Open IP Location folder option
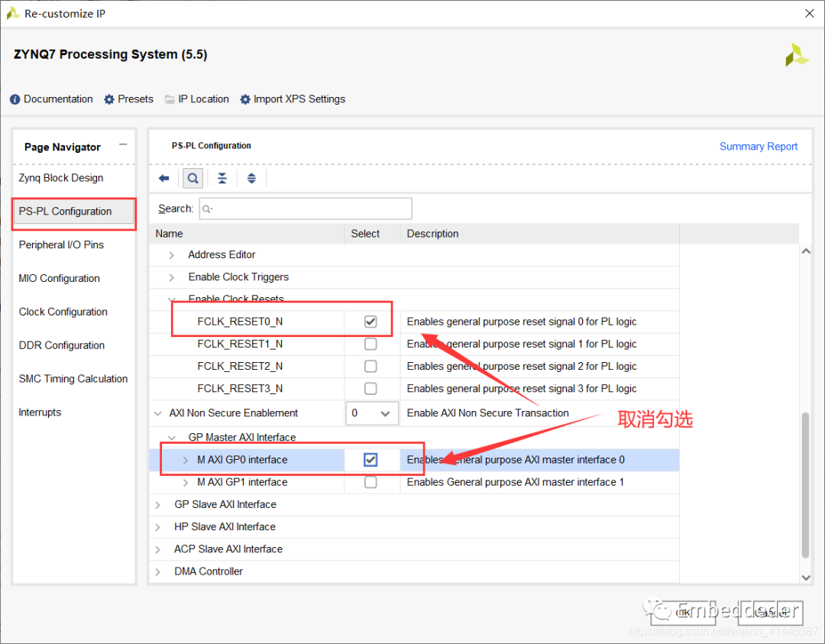The image size is (825, 644). pyautogui.click(x=197, y=99)
